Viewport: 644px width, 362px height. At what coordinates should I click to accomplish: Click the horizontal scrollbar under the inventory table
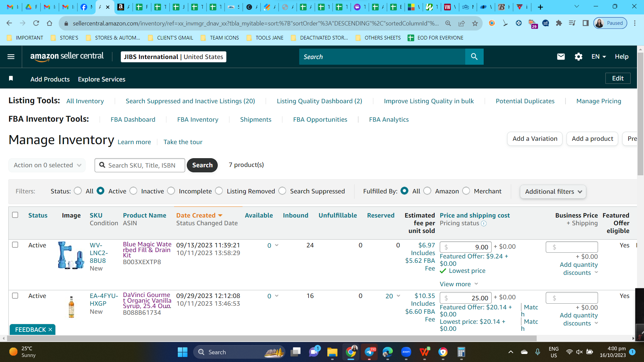[x=272, y=339]
